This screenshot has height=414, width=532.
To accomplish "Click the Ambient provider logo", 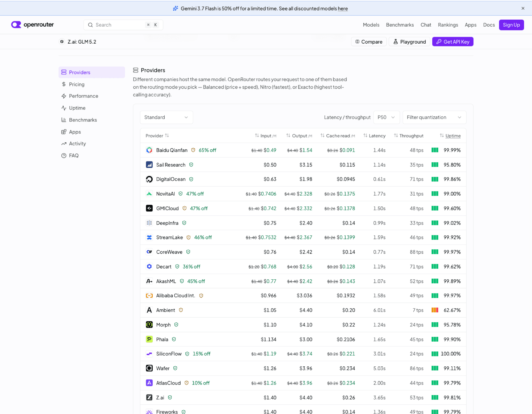I will (149, 310).
